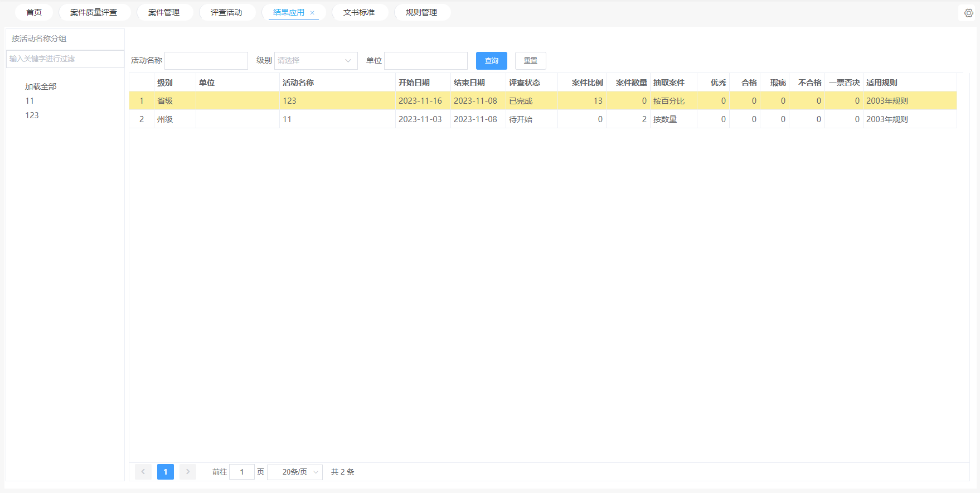
Task: Select page 1 in pagination
Action: coord(166,472)
